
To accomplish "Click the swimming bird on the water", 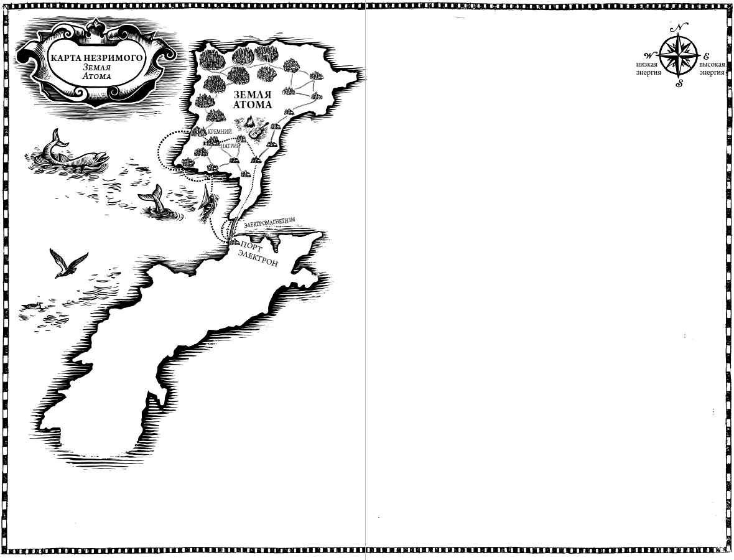I will pyautogui.click(x=33, y=306).
